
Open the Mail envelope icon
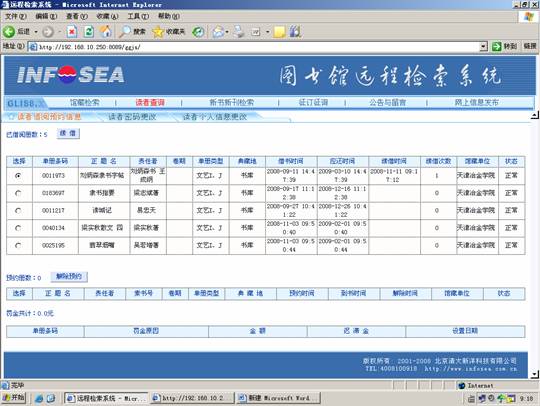218,32
